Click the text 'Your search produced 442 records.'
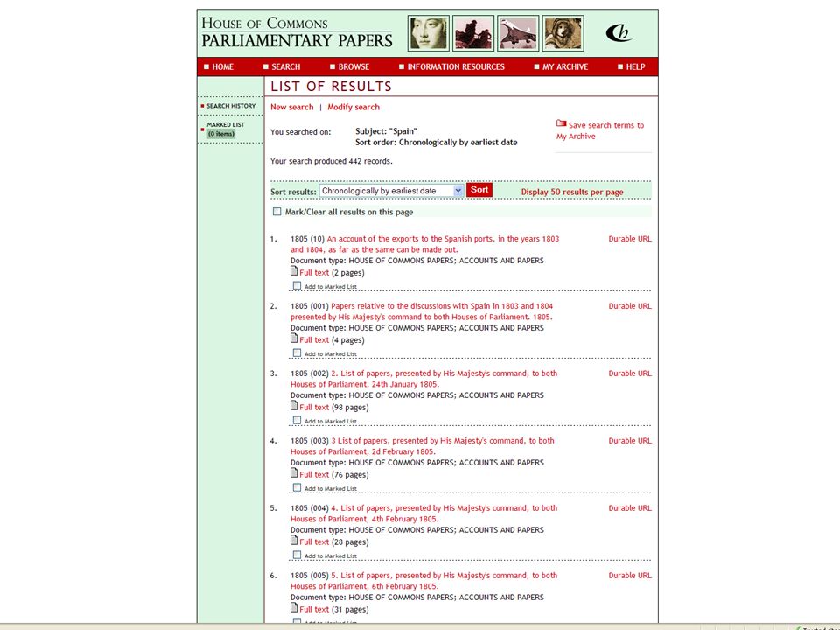 pyautogui.click(x=331, y=161)
